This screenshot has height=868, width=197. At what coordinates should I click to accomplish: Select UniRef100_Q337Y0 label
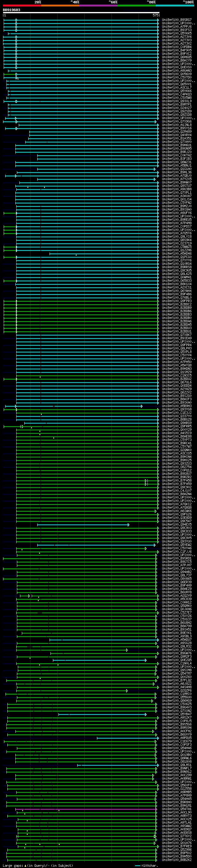tap(177, 416)
